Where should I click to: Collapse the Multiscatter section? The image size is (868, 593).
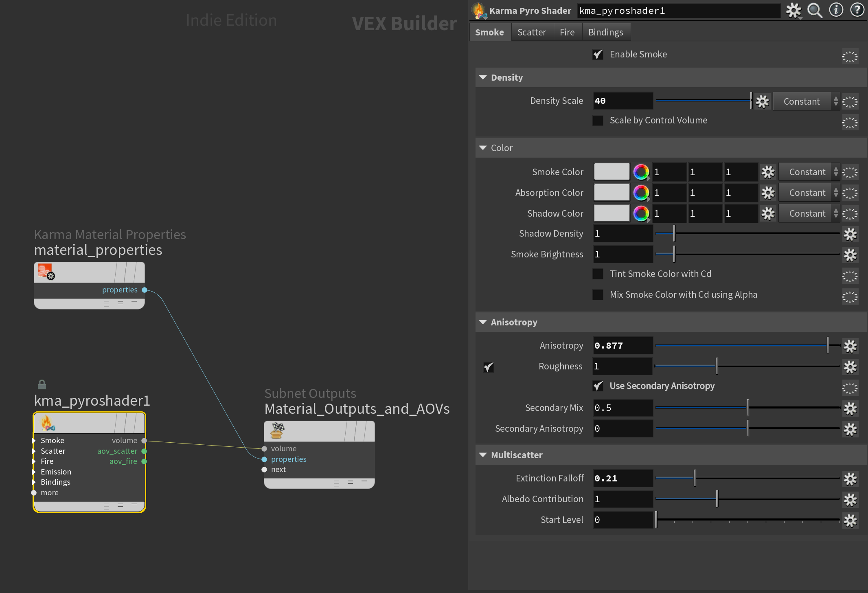pyautogui.click(x=483, y=455)
